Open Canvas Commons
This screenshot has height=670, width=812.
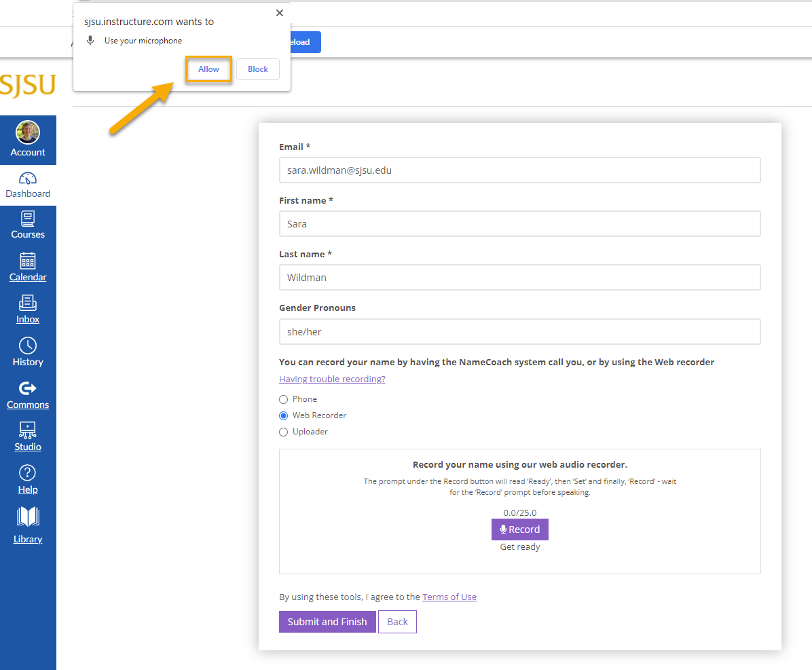(x=28, y=395)
